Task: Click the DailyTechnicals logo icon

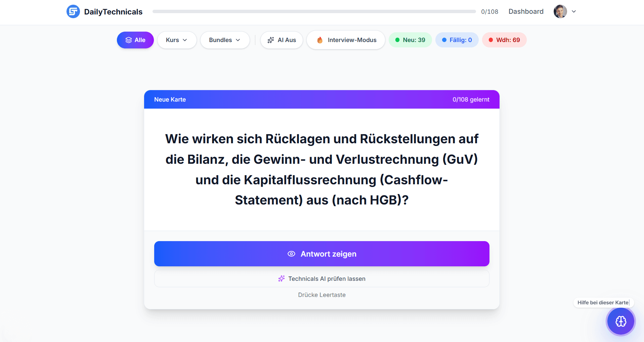Action: coord(73,11)
